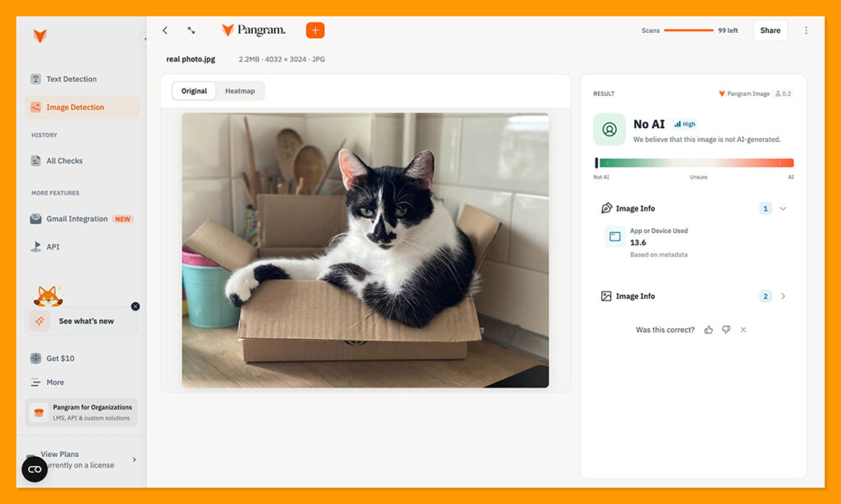Give thumbs down feedback
This screenshot has height=504, width=841.
coord(726,330)
